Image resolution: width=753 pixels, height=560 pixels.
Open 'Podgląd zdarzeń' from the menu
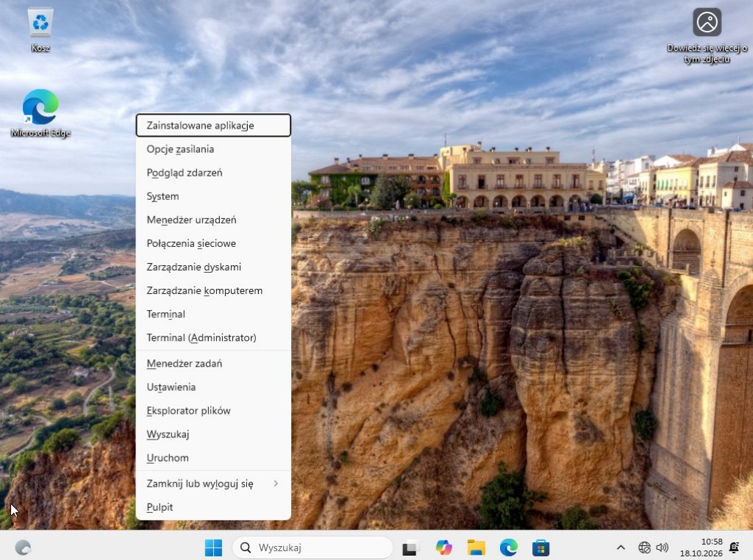[x=213, y=173]
